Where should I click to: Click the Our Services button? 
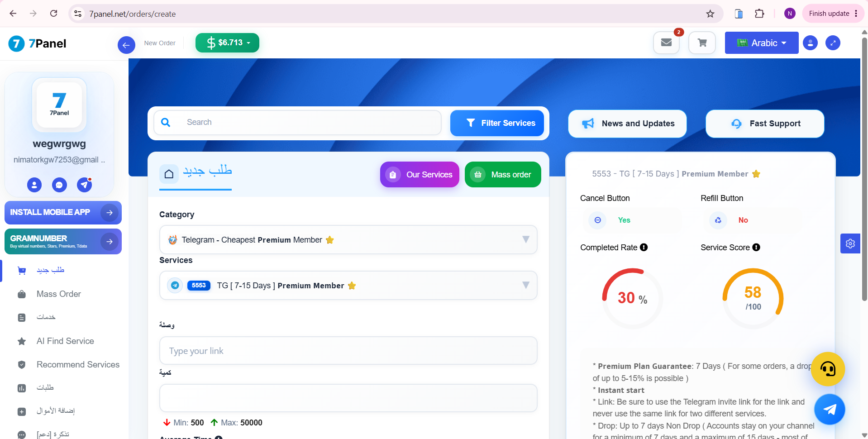[x=420, y=174]
